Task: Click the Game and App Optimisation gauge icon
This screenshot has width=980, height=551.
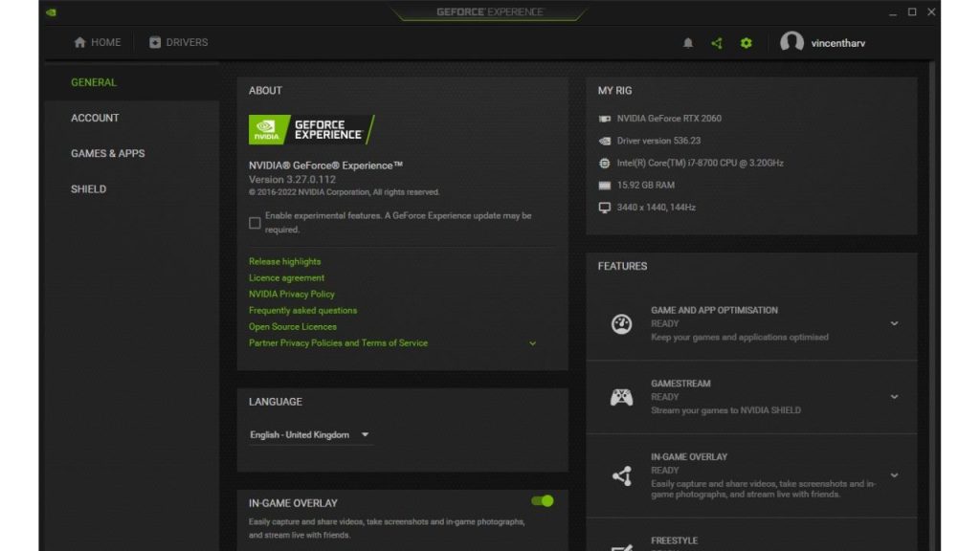Action: [621, 323]
